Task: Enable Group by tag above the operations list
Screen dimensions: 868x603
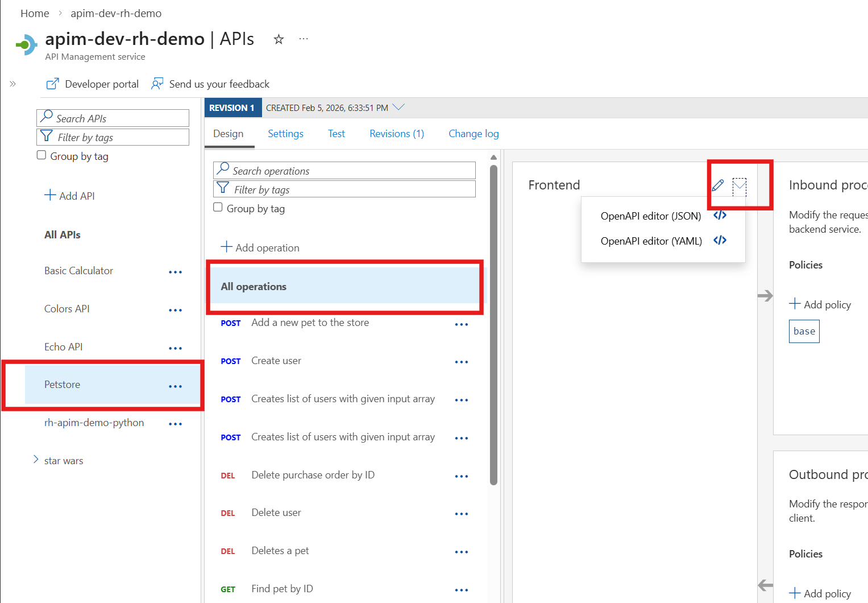Action: point(218,207)
